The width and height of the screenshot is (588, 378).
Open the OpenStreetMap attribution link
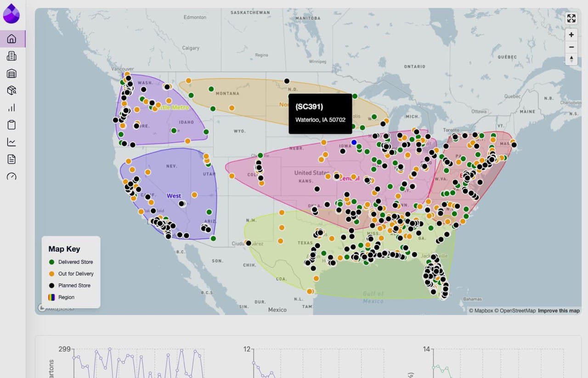[515, 310]
